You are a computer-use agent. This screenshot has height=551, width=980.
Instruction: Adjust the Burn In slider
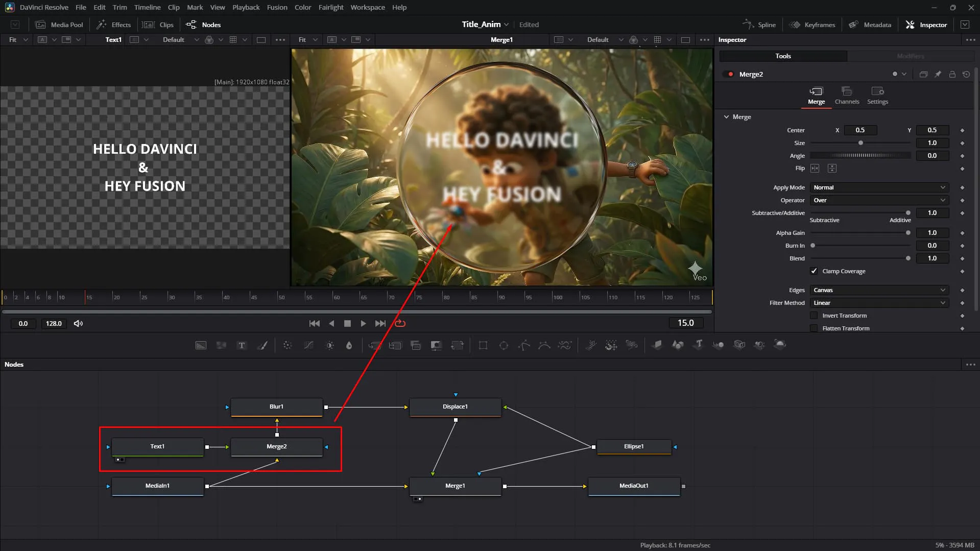pyautogui.click(x=860, y=246)
